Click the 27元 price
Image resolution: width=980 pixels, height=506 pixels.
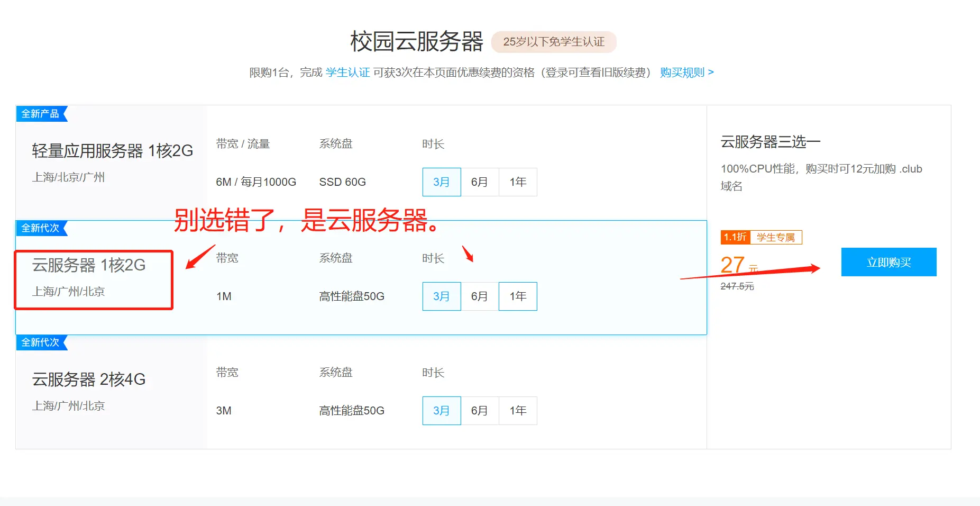coord(739,265)
